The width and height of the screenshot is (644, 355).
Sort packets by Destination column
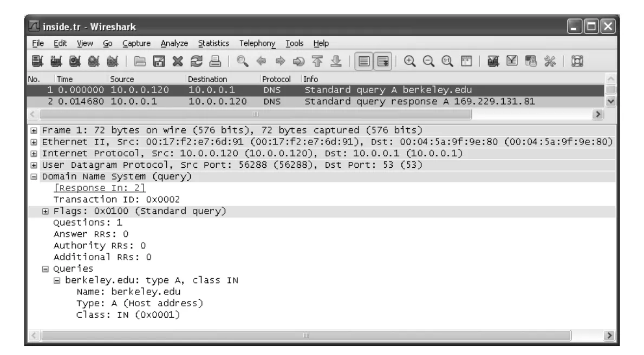[207, 79]
